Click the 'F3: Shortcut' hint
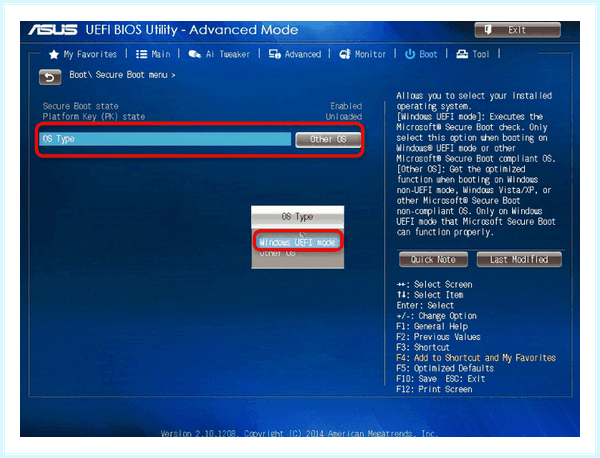 pyautogui.click(x=423, y=347)
